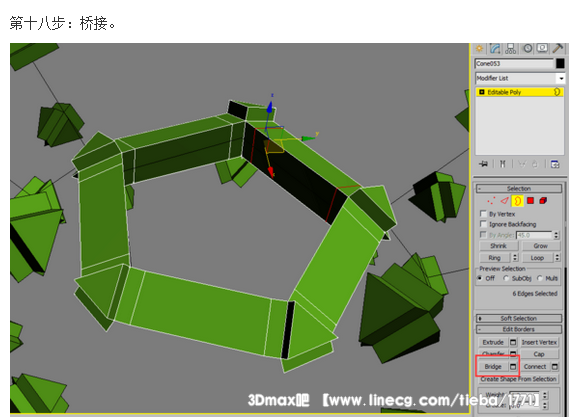
Task: Select Edge sub-object level icon
Action: [x=504, y=201]
